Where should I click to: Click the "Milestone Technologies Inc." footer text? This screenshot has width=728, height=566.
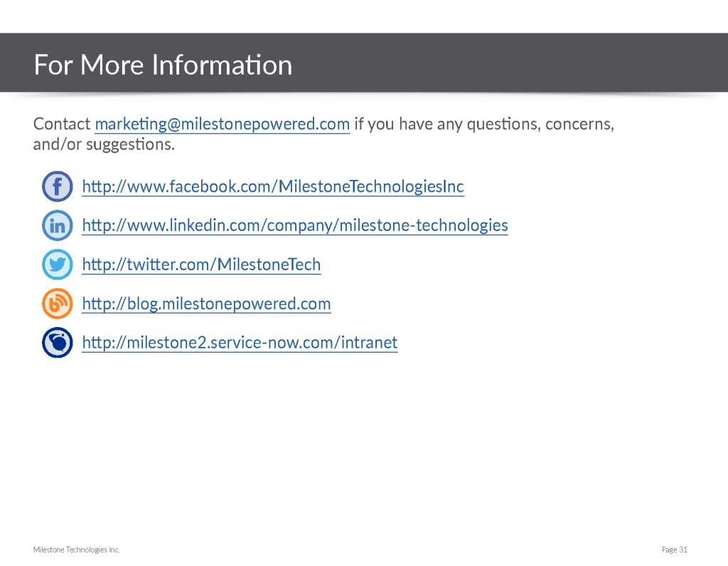(77, 550)
